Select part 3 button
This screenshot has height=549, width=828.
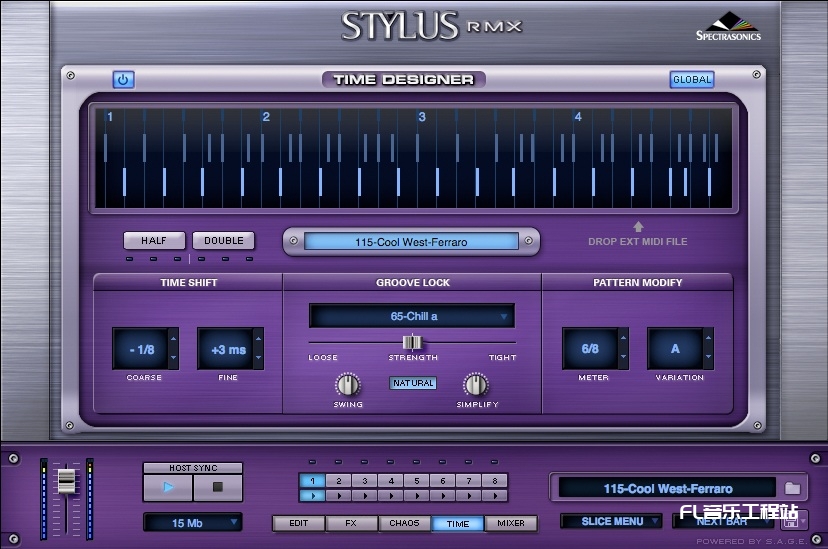[x=364, y=480]
